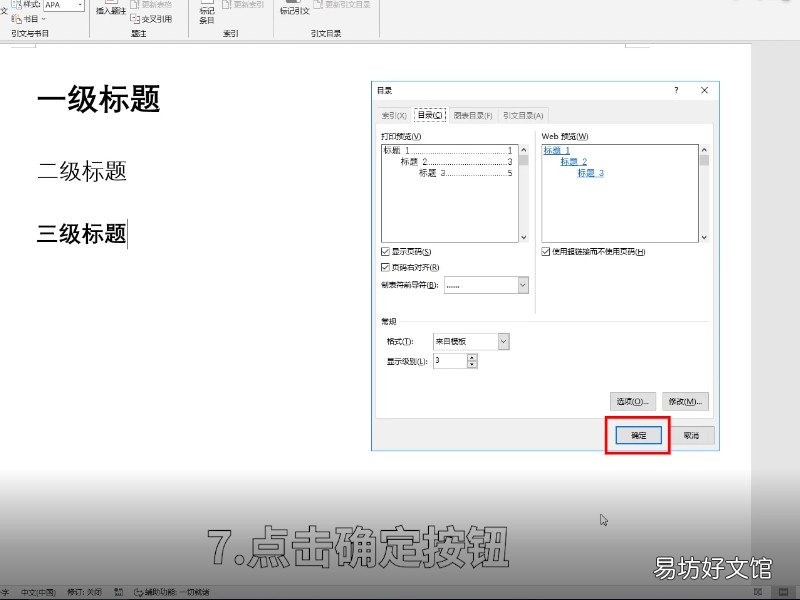Toggle the 显示页码(S) checkbox
This screenshot has width=800, height=600.
pos(386,252)
